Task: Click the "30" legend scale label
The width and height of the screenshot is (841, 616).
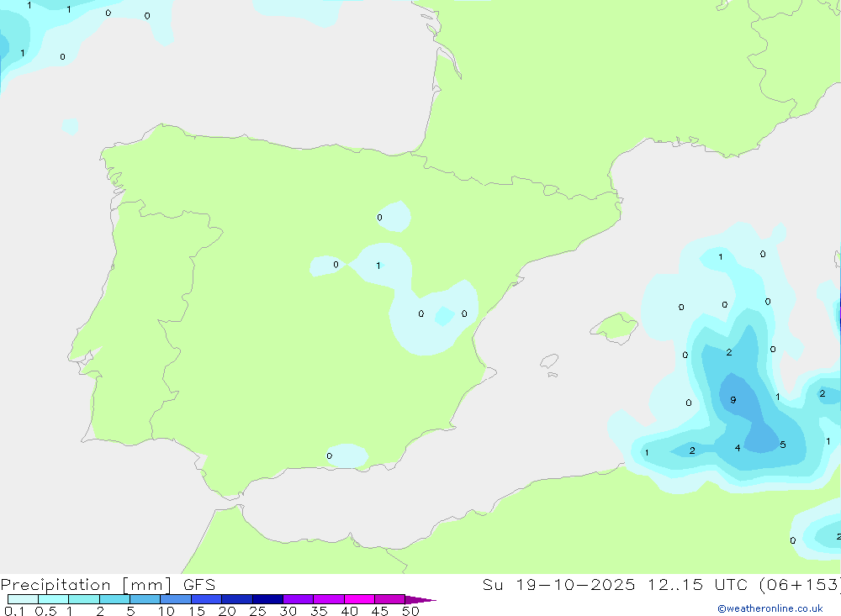Action: tap(288, 611)
